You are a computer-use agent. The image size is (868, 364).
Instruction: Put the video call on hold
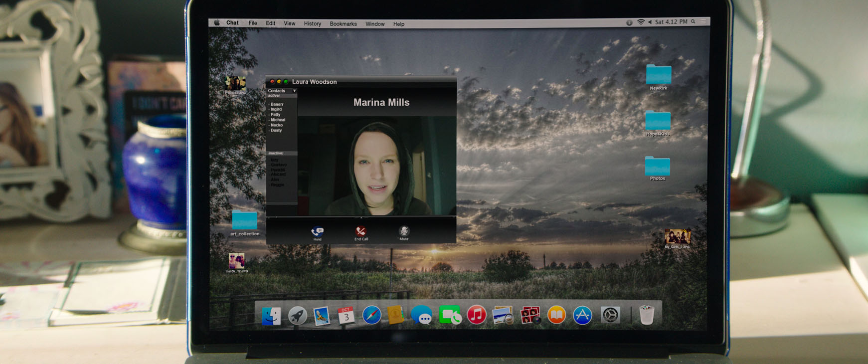tap(317, 232)
